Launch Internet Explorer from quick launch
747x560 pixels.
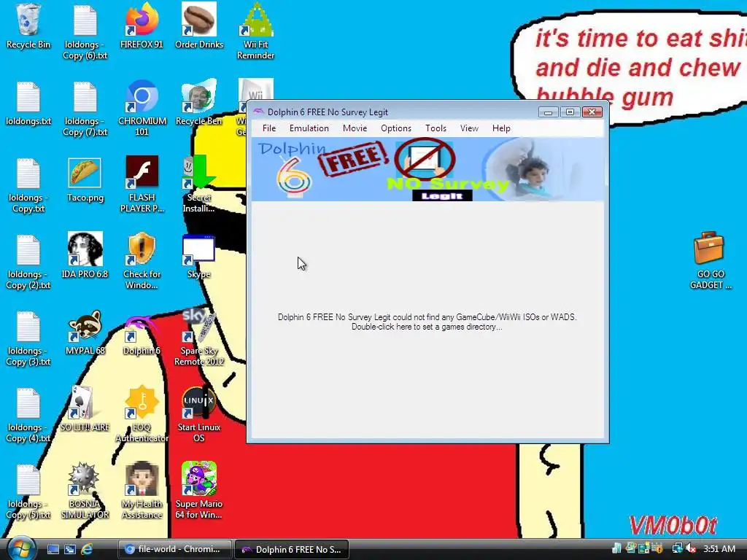click(x=88, y=549)
